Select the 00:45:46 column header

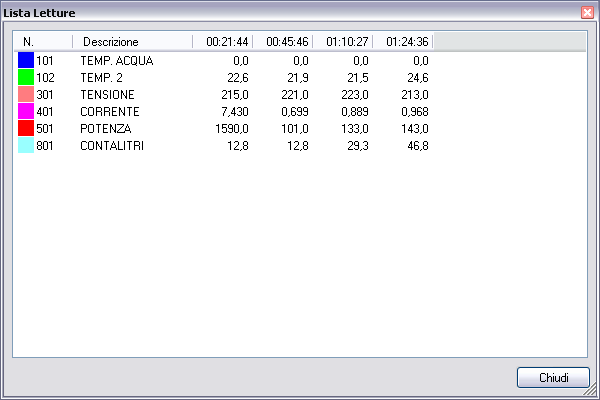click(282, 42)
